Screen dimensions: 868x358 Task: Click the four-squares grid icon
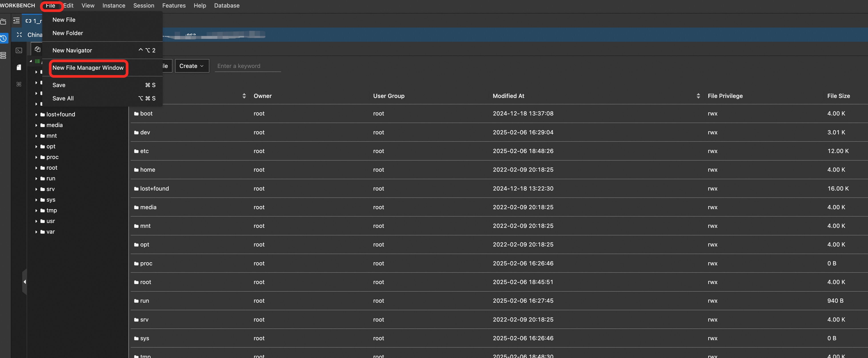click(x=19, y=84)
